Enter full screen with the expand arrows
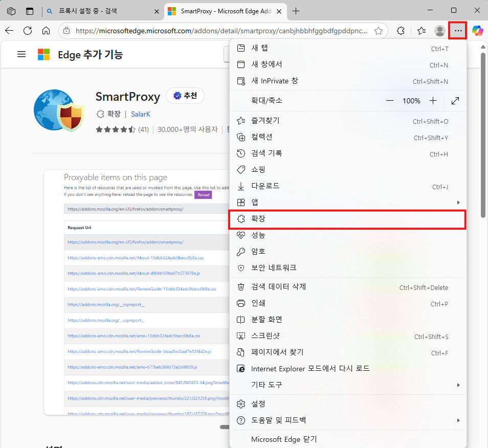 pos(455,101)
